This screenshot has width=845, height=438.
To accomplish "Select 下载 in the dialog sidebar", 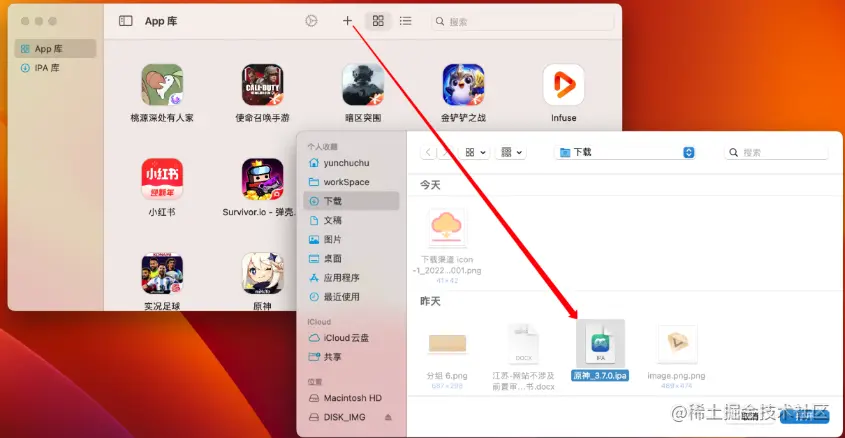I will (x=351, y=201).
